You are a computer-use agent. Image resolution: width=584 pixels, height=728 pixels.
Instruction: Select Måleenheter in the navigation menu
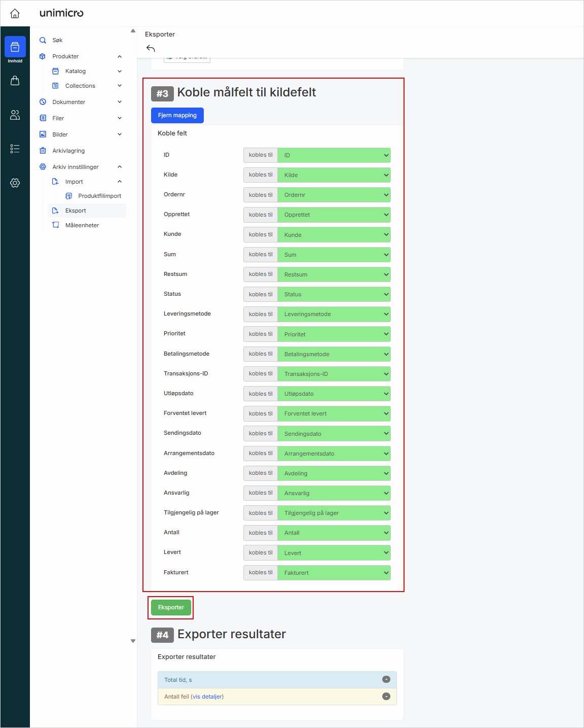pyautogui.click(x=82, y=225)
